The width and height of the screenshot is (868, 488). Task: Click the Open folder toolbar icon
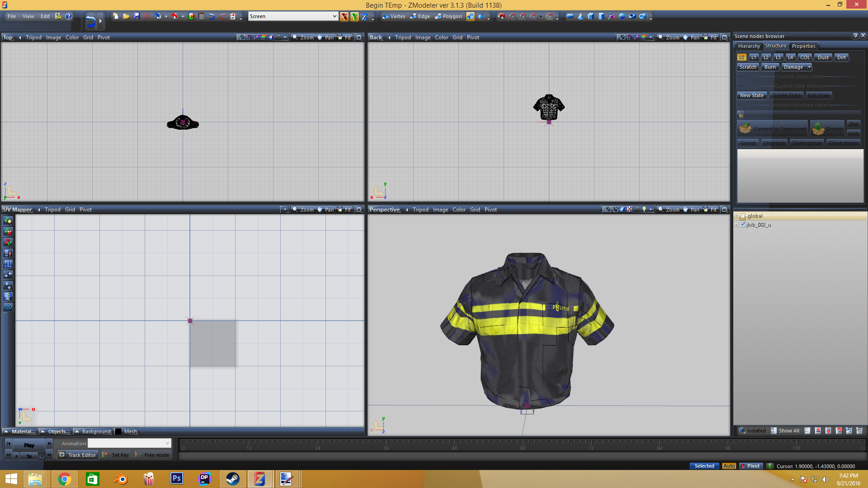(126, 16)
